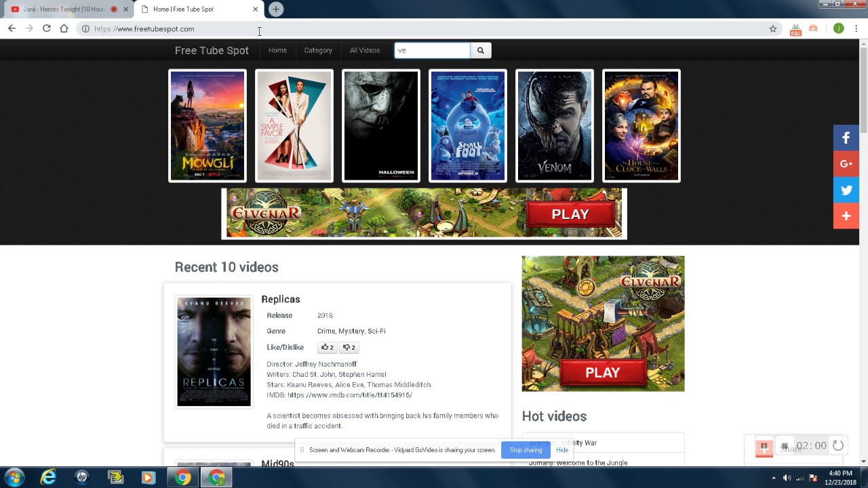Click the Free Tube Spot site logo
868x488 pixels.
(x=212, y=50)
